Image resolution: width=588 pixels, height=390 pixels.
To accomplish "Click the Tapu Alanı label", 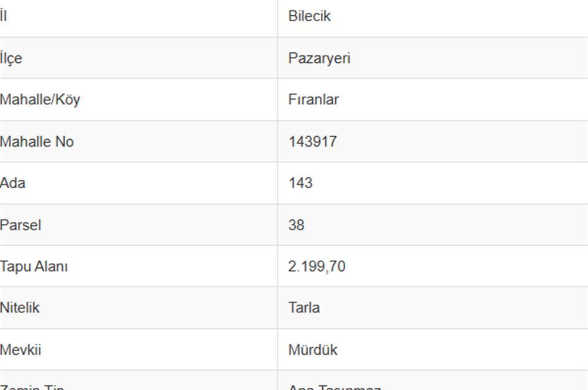I will [34, 267].
